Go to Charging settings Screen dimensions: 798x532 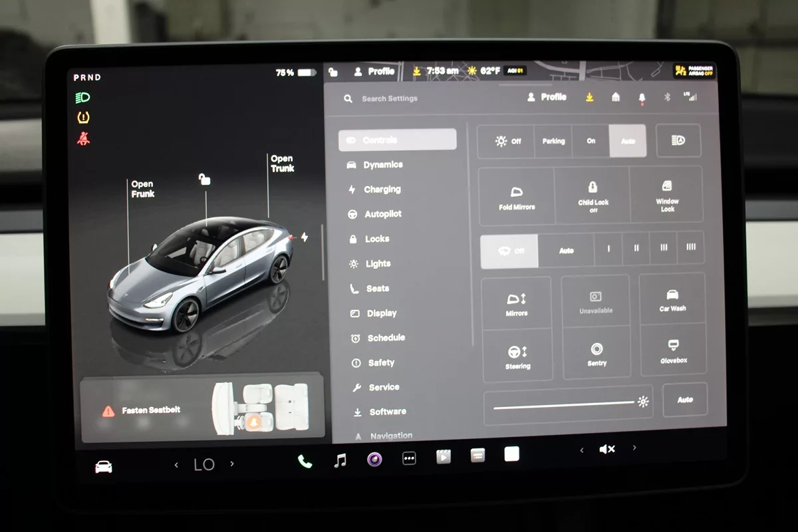(x=382, y=190)
